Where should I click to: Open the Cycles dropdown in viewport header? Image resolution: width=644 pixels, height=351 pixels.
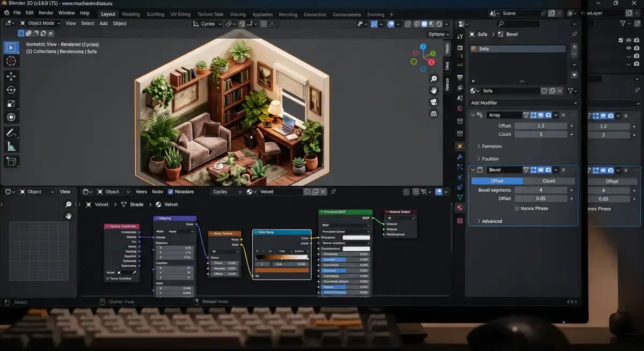pos(207,24)
